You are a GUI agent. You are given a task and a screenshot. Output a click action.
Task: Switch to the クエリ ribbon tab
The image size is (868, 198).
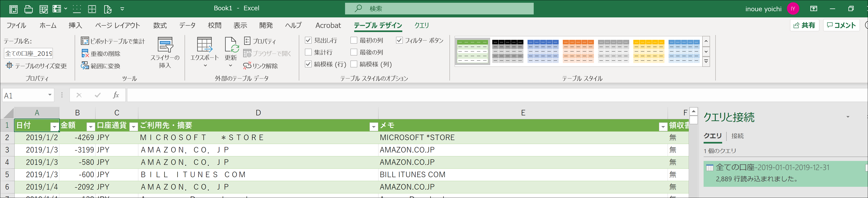[422, 26]
